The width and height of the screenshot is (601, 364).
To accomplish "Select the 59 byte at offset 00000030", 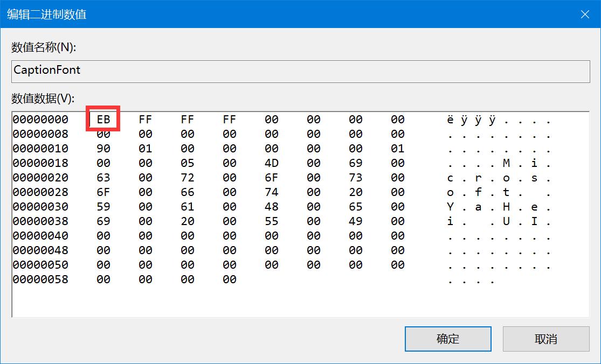I will click(104, 206).
